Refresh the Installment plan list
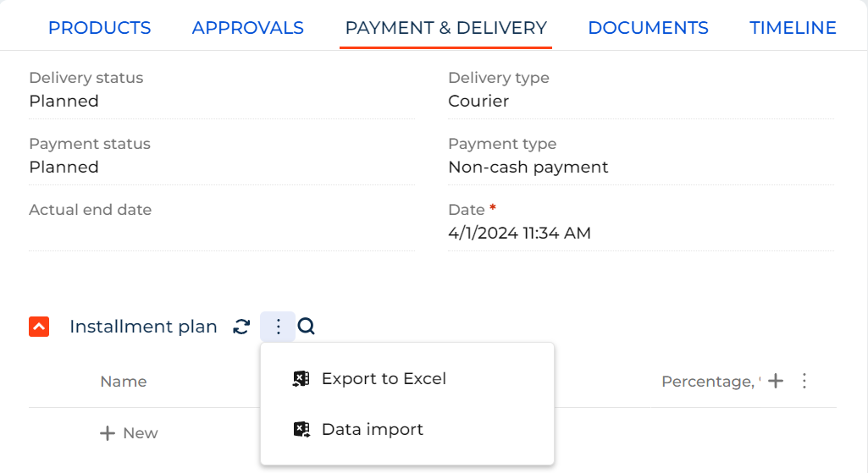Viewport: 868px width, 473px height. pos(241,327)
